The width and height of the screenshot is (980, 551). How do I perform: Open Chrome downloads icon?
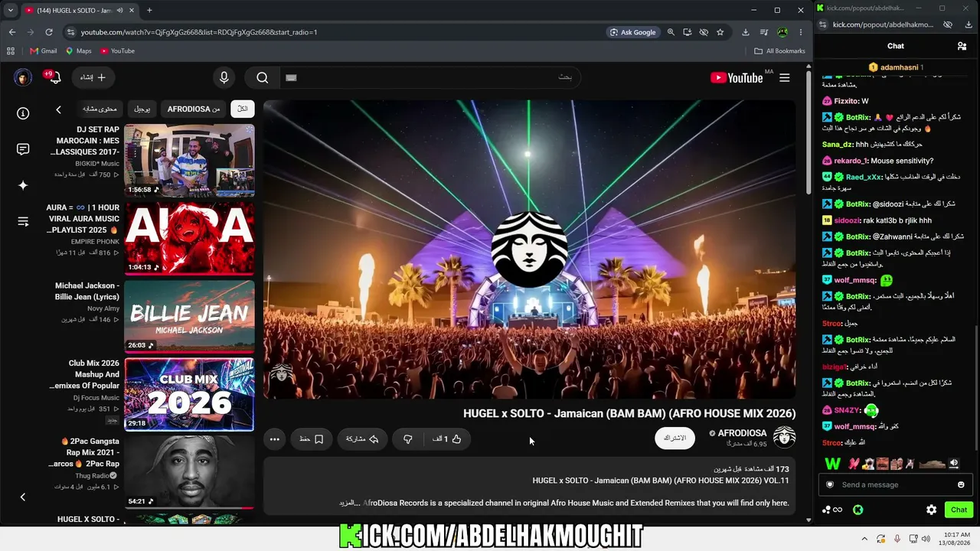point(746,32)
